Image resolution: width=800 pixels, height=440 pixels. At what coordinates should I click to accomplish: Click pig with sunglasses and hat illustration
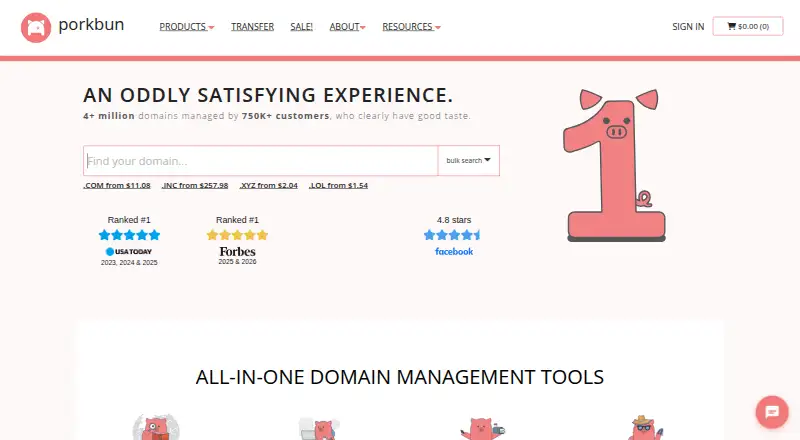pos(645,428)
